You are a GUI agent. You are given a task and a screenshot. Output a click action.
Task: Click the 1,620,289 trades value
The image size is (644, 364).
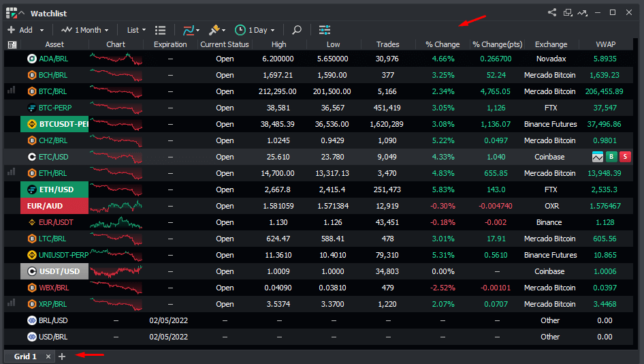387,124
